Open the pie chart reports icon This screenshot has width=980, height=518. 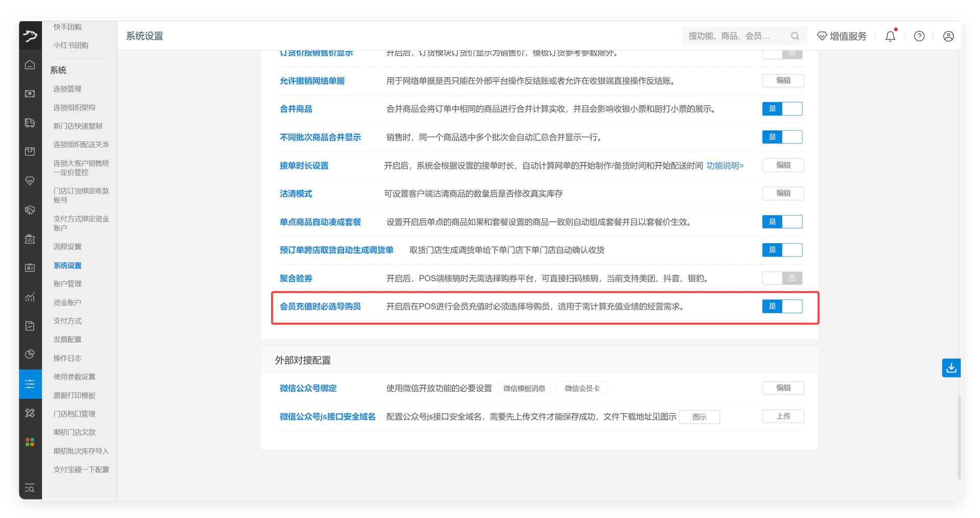30,354
